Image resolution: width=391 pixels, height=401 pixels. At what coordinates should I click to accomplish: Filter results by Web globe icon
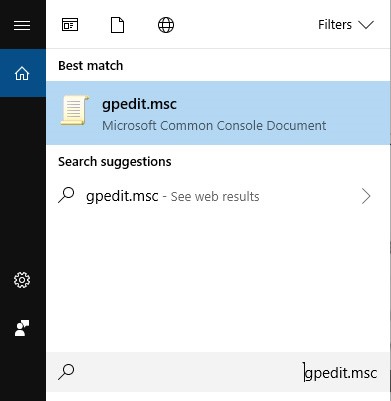point(166,25)
